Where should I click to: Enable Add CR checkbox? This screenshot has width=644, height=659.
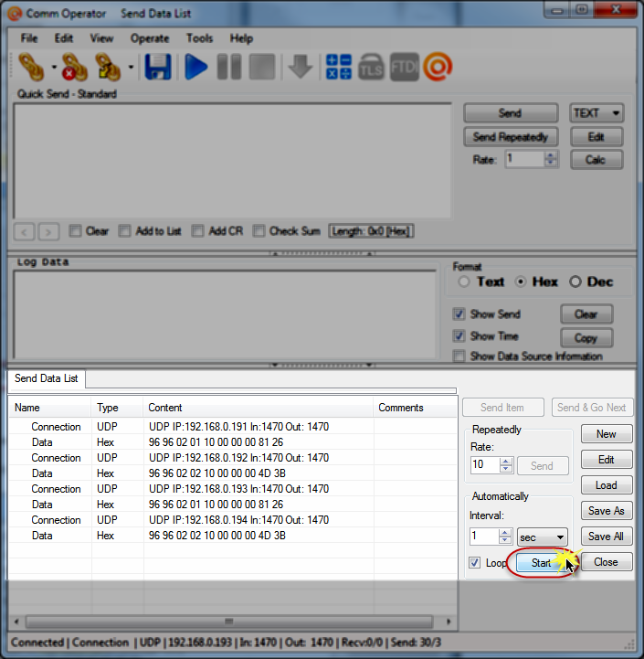198,231
